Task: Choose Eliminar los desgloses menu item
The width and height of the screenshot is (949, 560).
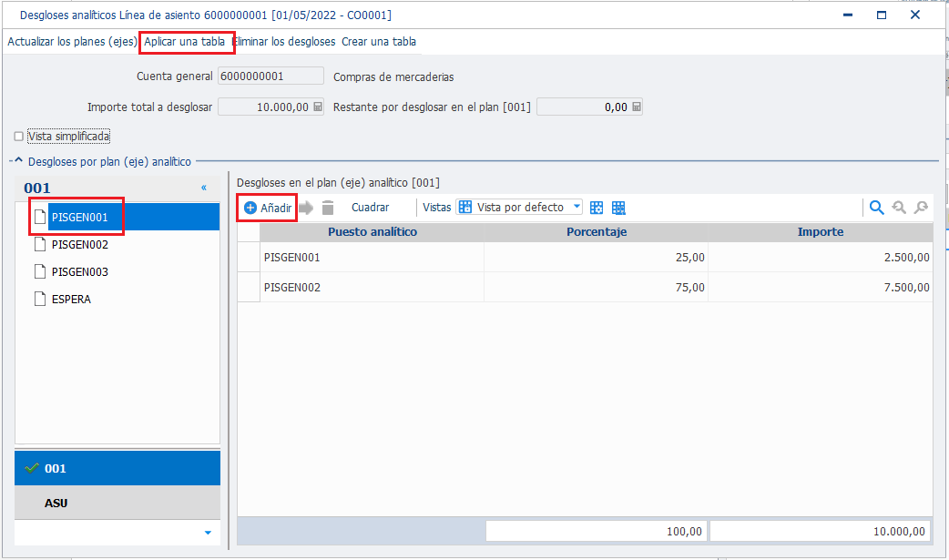Action: (284, 42)
